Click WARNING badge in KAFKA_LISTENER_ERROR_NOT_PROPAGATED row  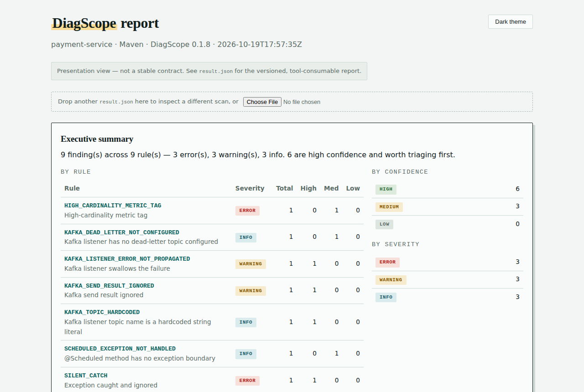(250, 264)
